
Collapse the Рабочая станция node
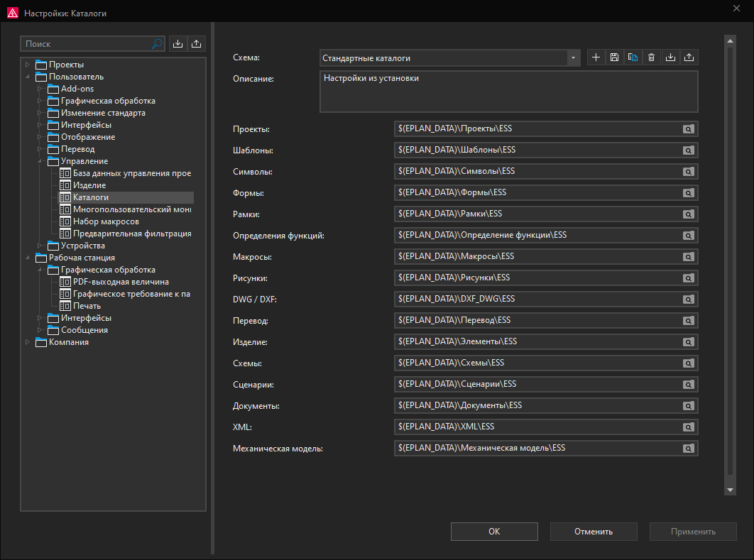click(28, 258)
